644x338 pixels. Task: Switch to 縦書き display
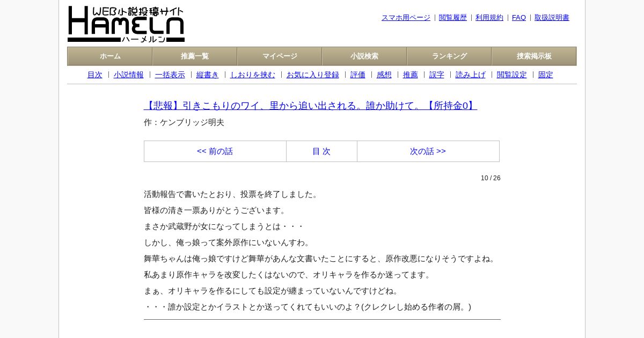208,75
